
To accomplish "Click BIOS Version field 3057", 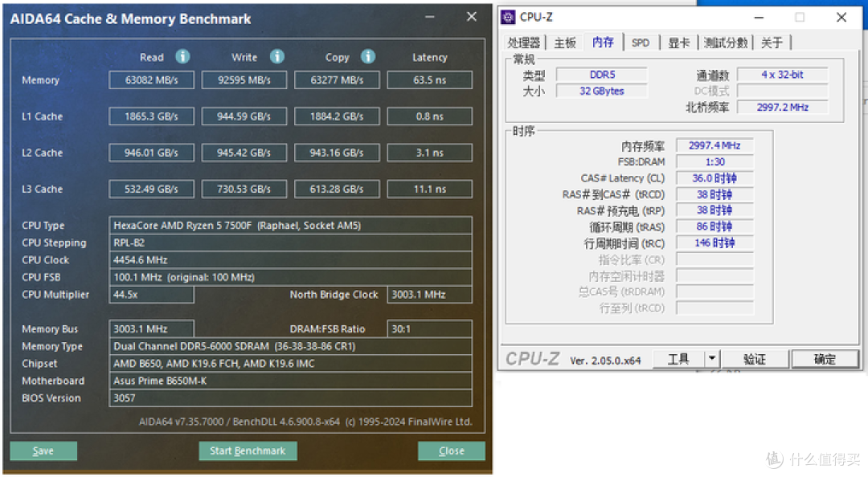I will click(291, 397).
